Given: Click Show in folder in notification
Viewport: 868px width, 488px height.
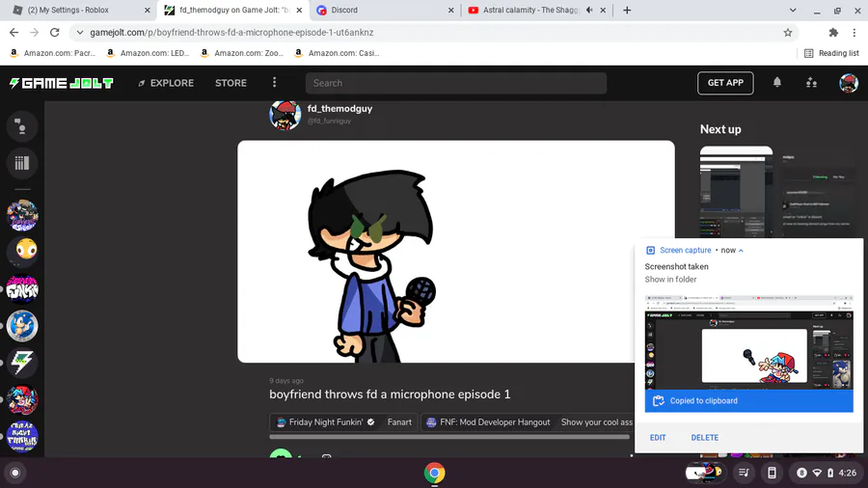Looking at the screenshot, I should [670, 280].
